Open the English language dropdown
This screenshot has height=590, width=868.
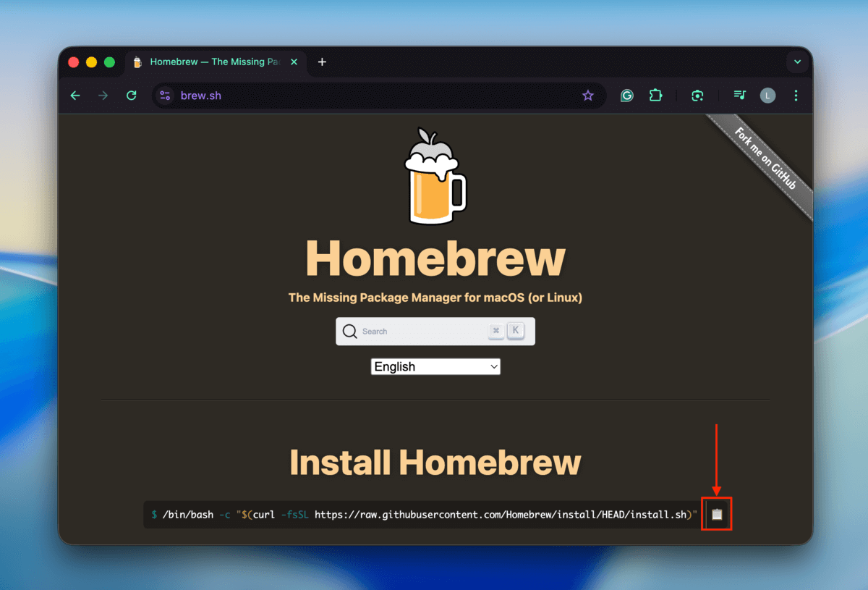click(435, 366)
